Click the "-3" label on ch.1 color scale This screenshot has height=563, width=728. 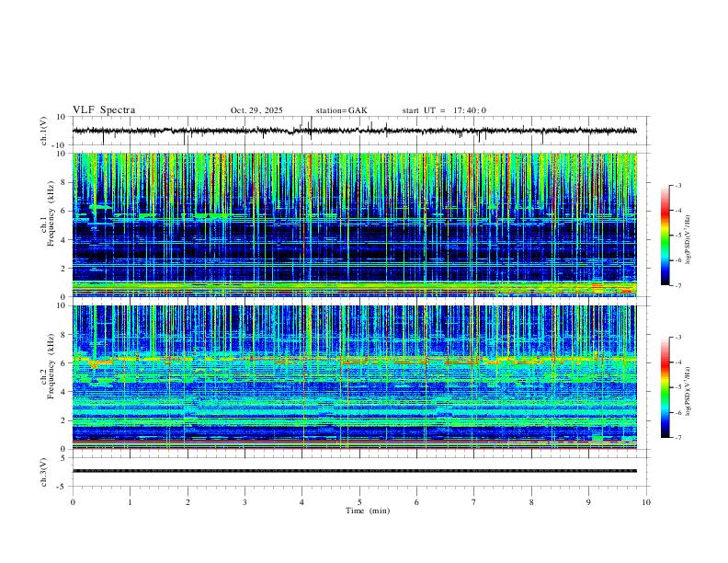coord(678,185)
